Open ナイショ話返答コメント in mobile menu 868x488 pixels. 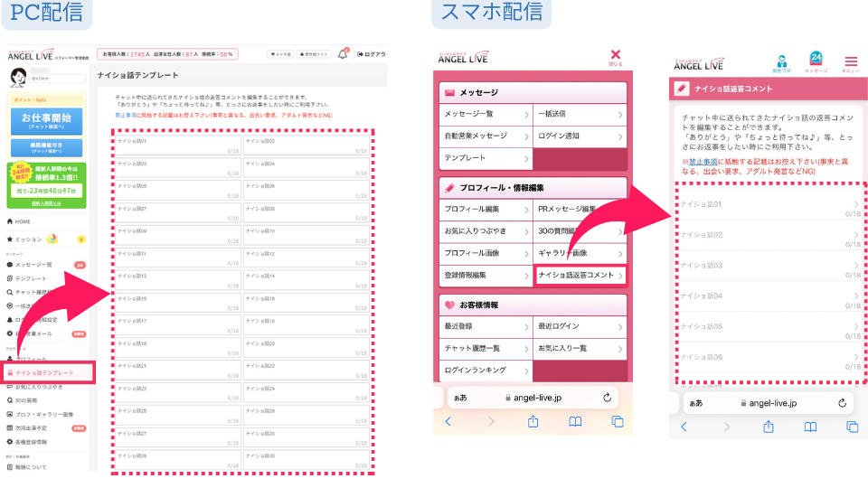(x=580, y=275)
